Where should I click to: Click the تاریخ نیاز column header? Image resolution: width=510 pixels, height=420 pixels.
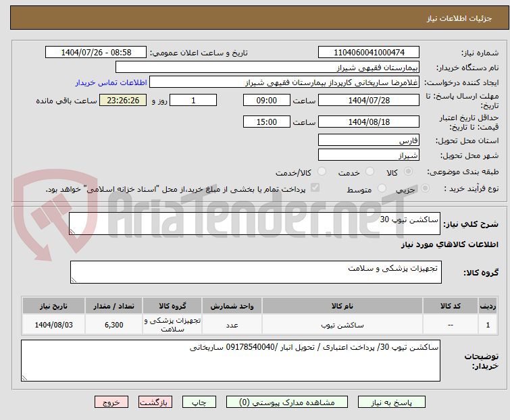(53, 306)
